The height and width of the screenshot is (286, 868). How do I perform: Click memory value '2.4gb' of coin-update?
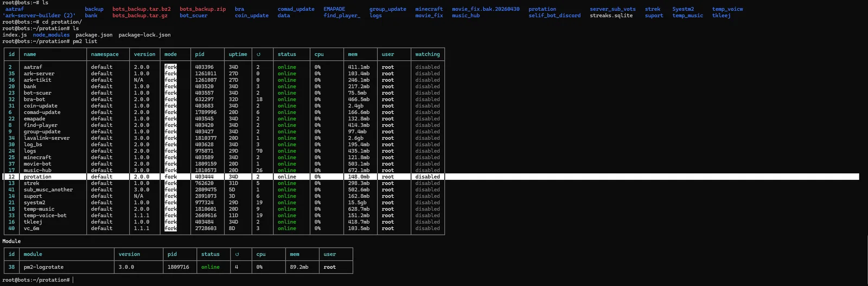pyautogui.click(x=355, y=106)
